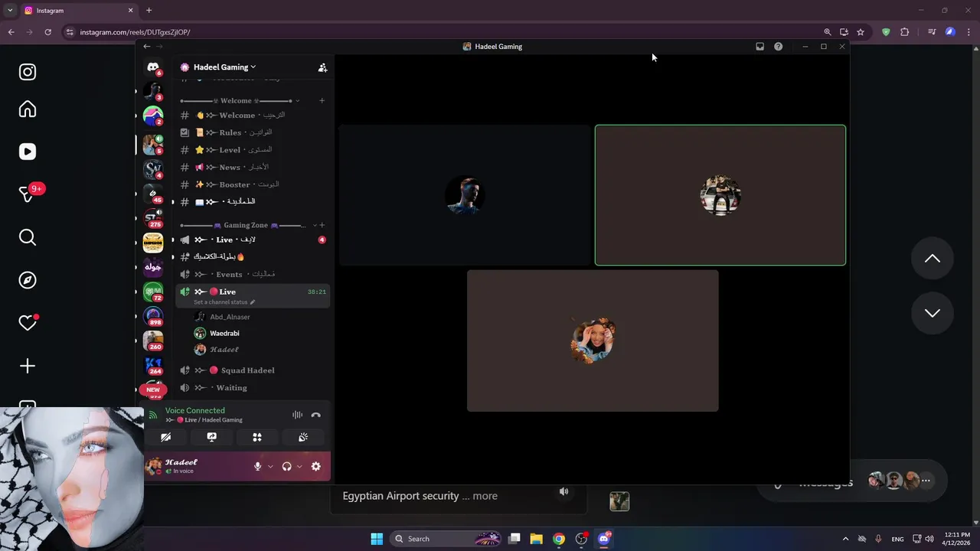980x551 pixels.
Task: Open Discord user settings gear
Action: (x=315, y=466)
